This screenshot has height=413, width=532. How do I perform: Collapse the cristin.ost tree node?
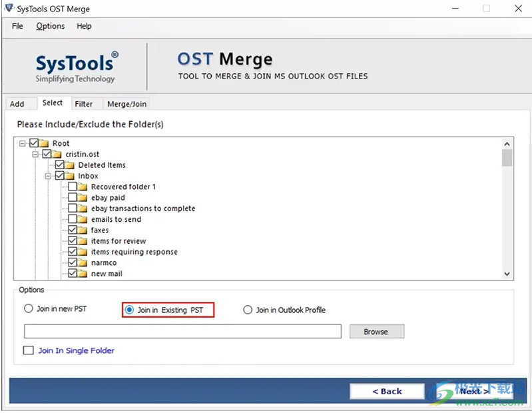(35, 154)
